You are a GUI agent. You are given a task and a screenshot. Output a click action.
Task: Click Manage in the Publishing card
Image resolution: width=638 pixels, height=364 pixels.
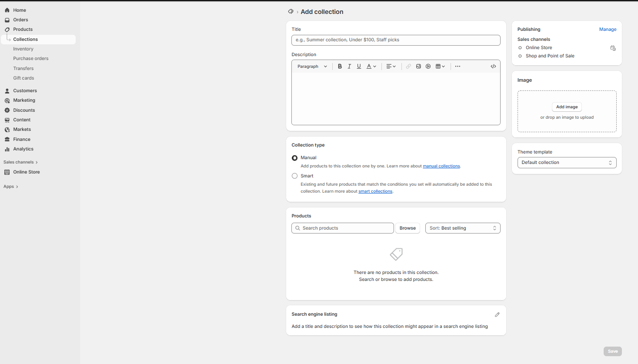(x=608, y=30)
